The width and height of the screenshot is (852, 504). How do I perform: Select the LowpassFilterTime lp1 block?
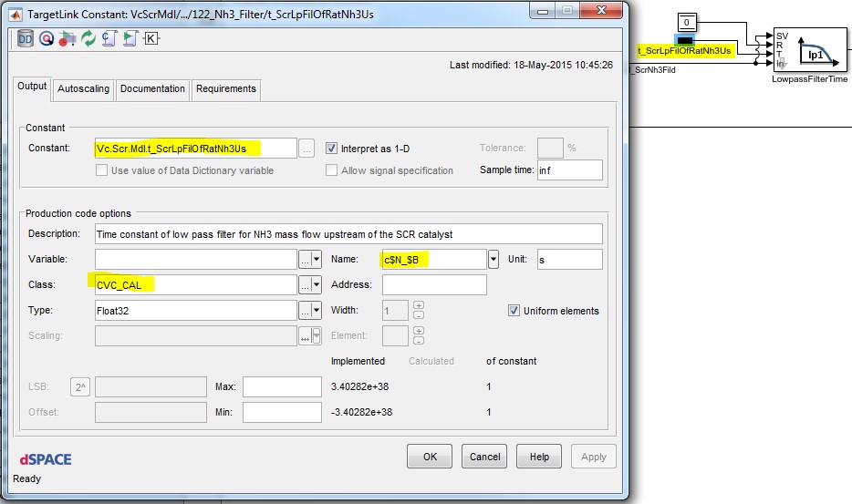coord(810,51)
